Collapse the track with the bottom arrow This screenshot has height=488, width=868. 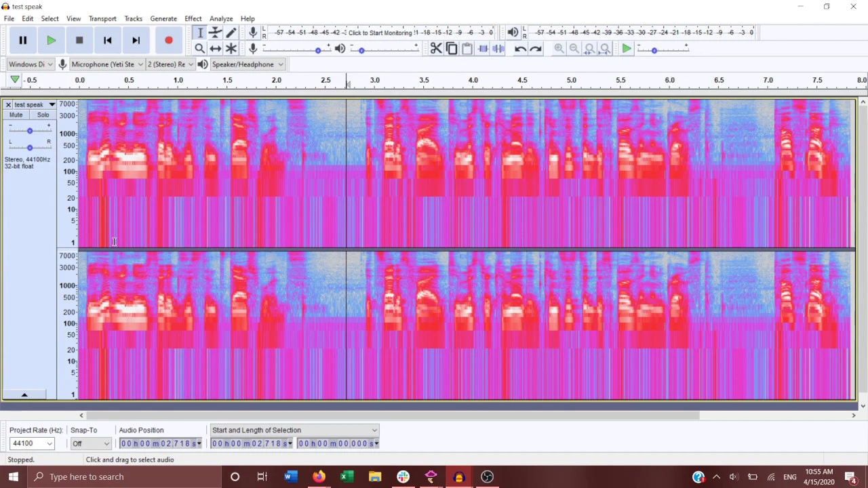pyautogui.click(x=24, y=394)
